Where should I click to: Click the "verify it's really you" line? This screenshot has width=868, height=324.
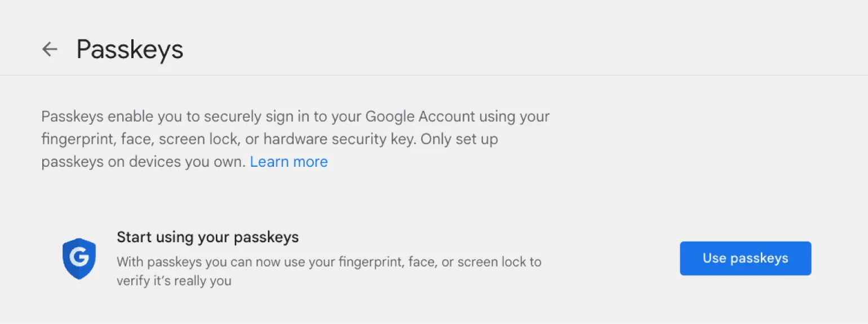(x=174, y=281)
